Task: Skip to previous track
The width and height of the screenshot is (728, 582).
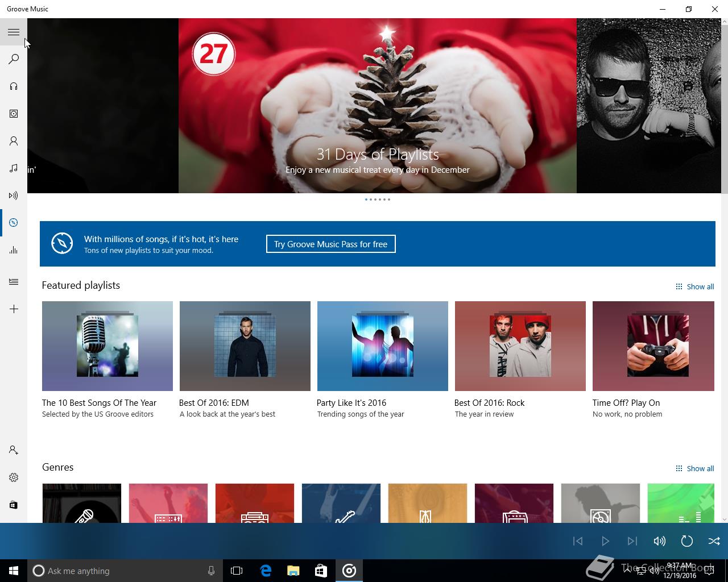Action: pos(578,541)
